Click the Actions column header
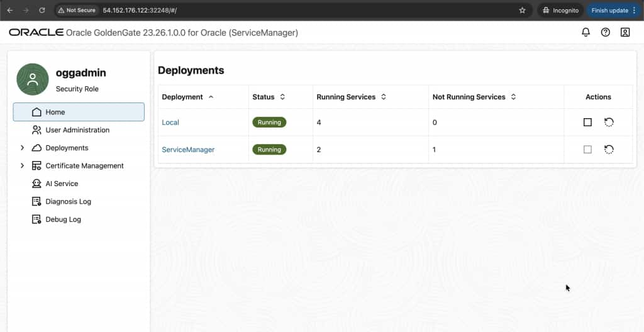 coord(598,97)
